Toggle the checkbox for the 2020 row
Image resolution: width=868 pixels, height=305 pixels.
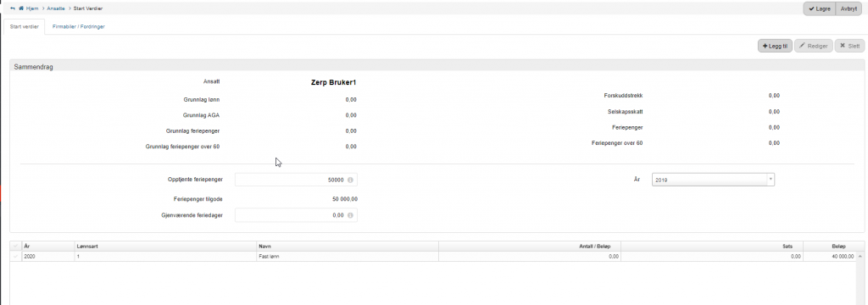click(x=15, y=257)
